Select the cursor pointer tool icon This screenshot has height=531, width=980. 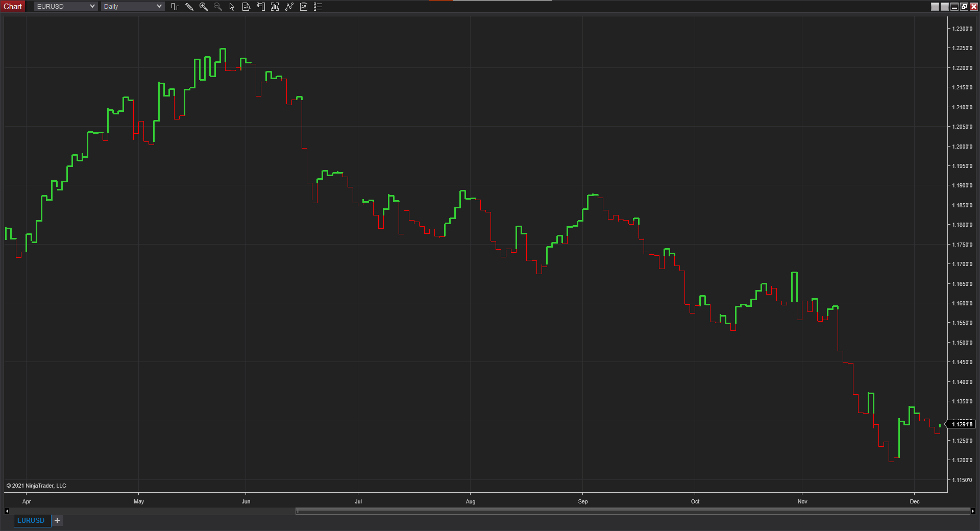[x=232, y=7]
